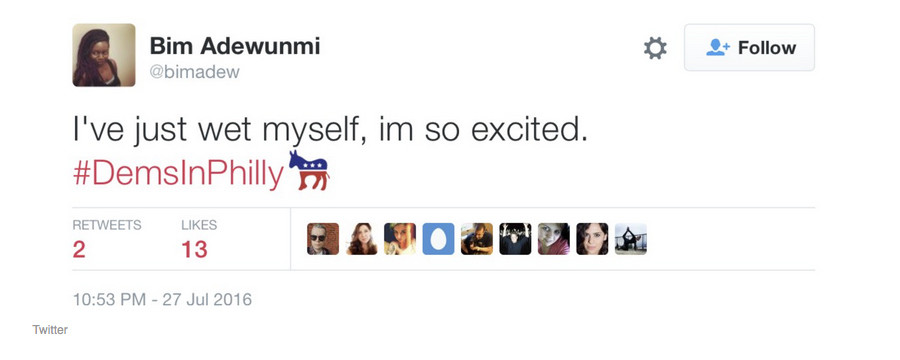
Task: Open the default egg avatar
Action: pyautogui.click(x=438, y=239)
